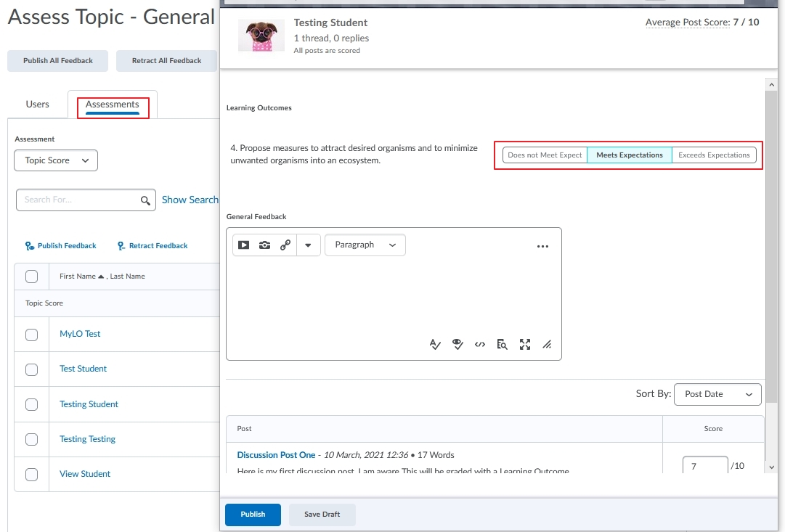This screenshot has height=532, width=785.
Task: Click the Publish Feedback icon link
Action: tap(60, 246)
